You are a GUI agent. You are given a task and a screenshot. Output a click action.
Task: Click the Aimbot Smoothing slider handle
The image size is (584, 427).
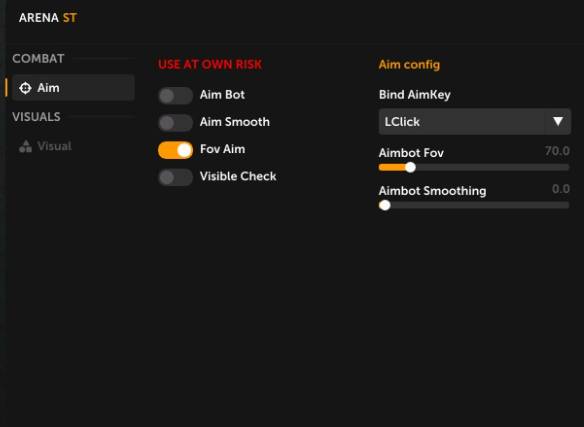pyautogui.click(x=385, y=205)
